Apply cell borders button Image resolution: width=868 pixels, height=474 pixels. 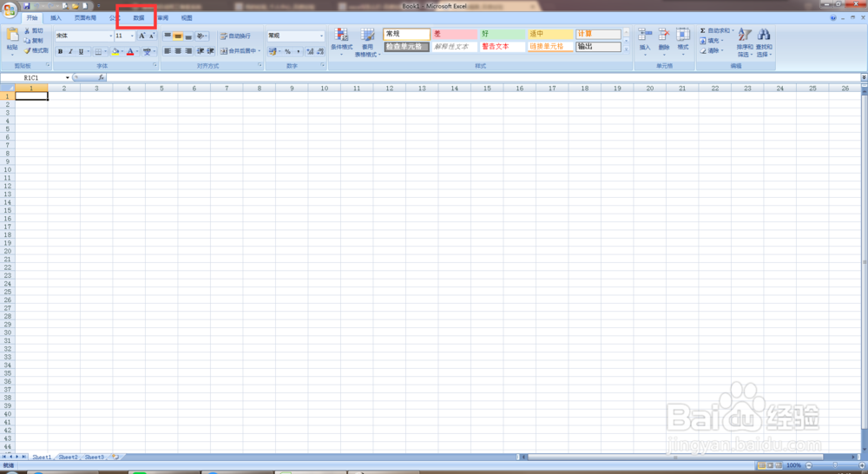point(98,51)
